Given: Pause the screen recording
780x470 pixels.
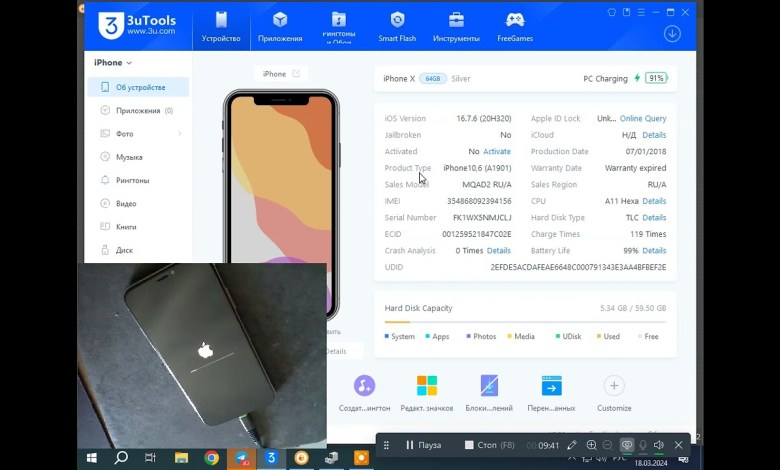Looking at the screenshot, I should 422,445.
